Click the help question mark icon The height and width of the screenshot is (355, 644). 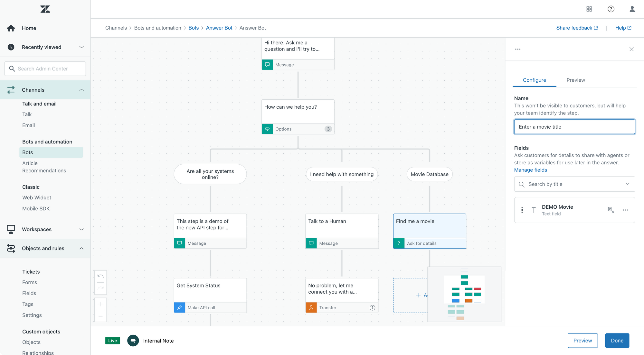(x=611, y=9)
